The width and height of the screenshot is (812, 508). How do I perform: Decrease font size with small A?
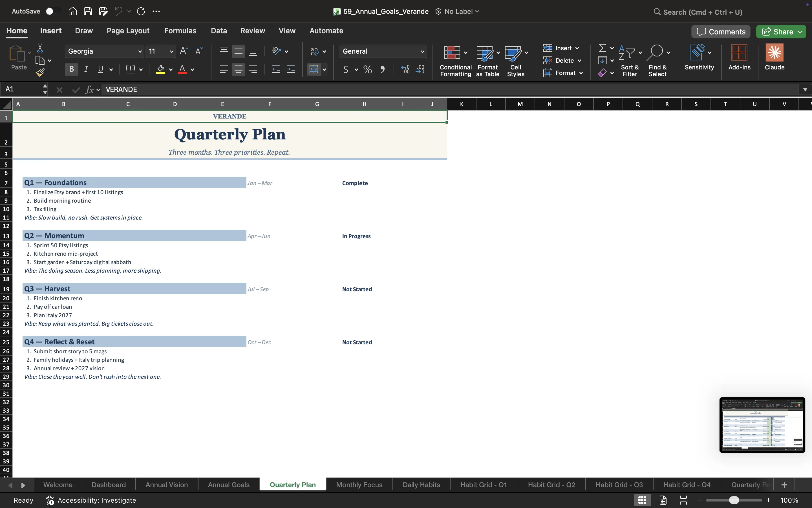199,51
